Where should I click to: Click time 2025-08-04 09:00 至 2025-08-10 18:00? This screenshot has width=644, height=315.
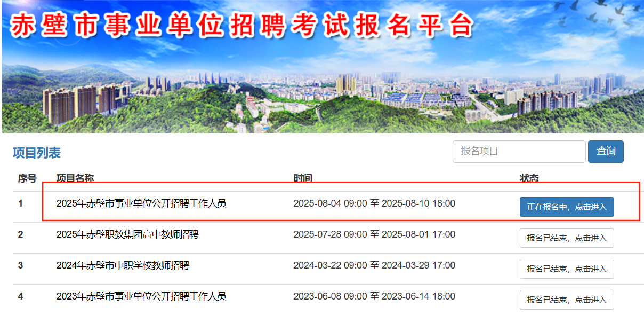374,203
